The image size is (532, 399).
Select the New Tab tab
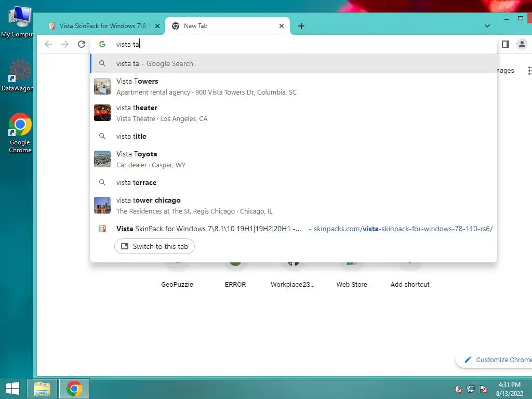point(228,26)
